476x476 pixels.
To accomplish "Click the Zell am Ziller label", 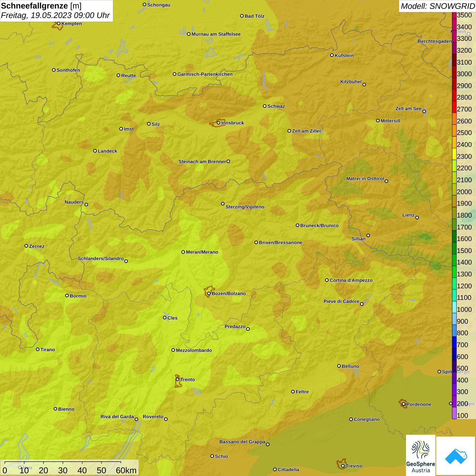I will point(307,131).
